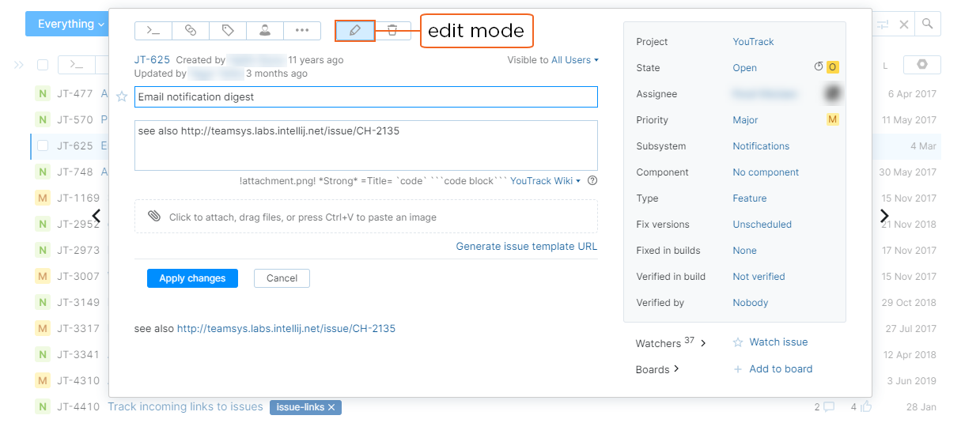Click the trash delete issue icon
The height and width of the screenshot is (423, 980).
tap(392, 31)
